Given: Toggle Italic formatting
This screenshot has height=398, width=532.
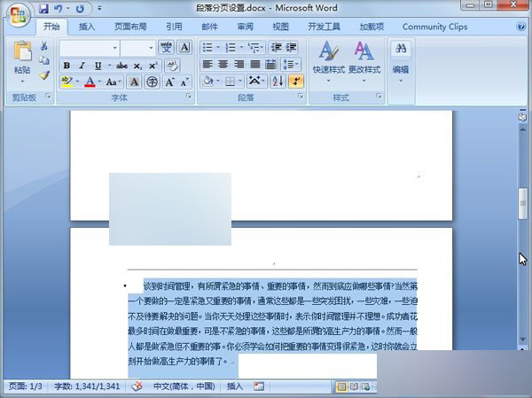Looking at the screenshot, I should pyautogui.click(x=82, y=66).
